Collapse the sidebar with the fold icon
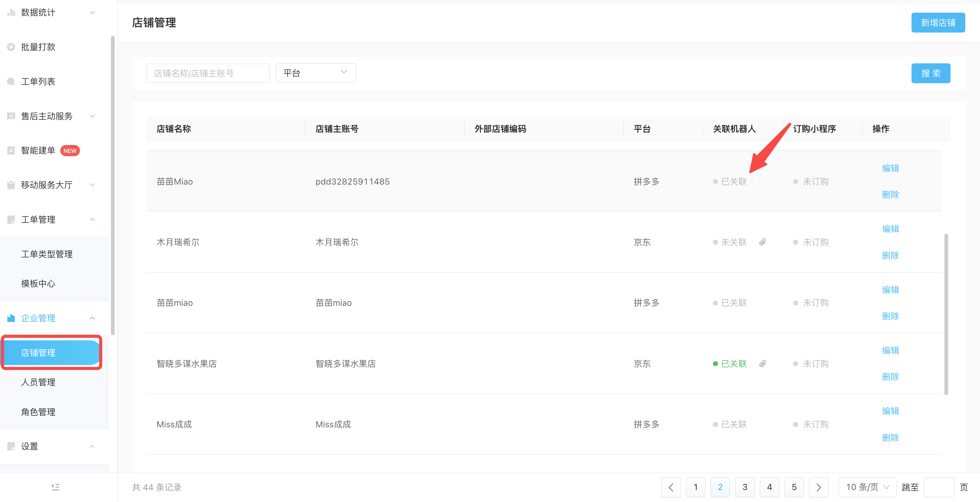 click(x=55, y=487)
